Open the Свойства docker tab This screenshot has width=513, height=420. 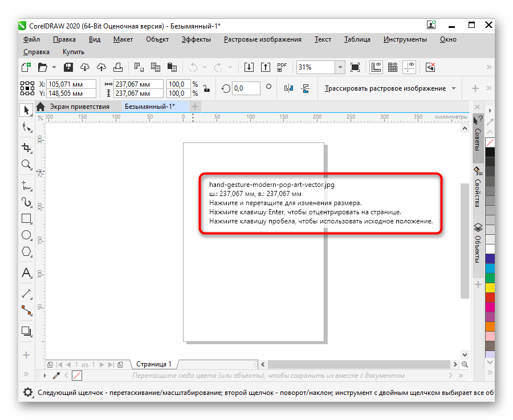478,187
